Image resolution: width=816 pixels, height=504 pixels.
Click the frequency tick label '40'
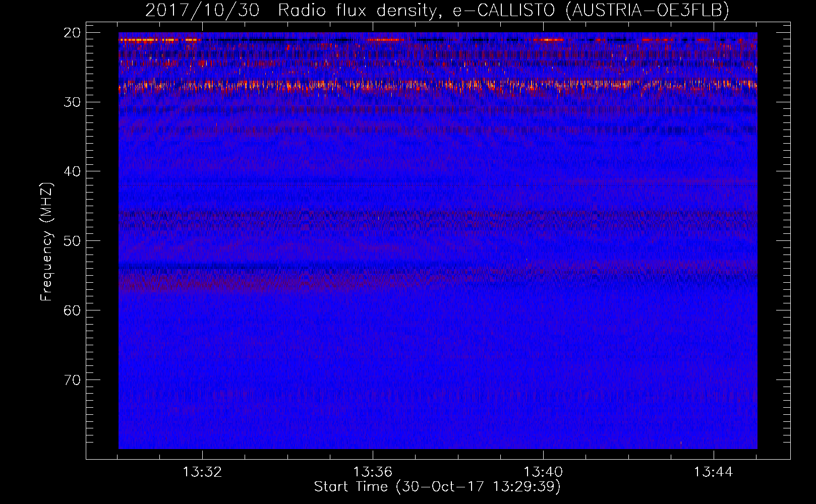click(73, 171)
